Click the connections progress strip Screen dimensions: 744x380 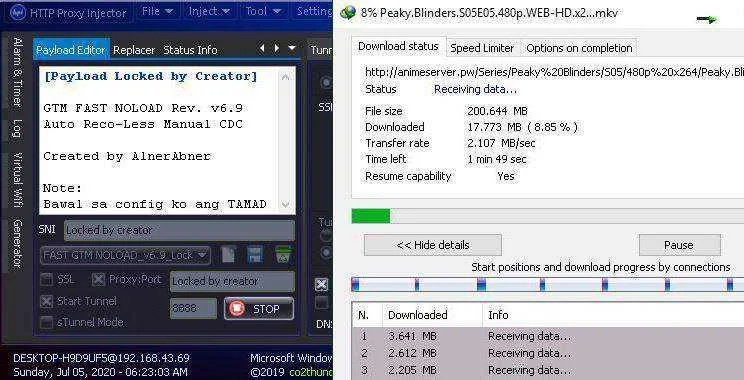(548, 285)
